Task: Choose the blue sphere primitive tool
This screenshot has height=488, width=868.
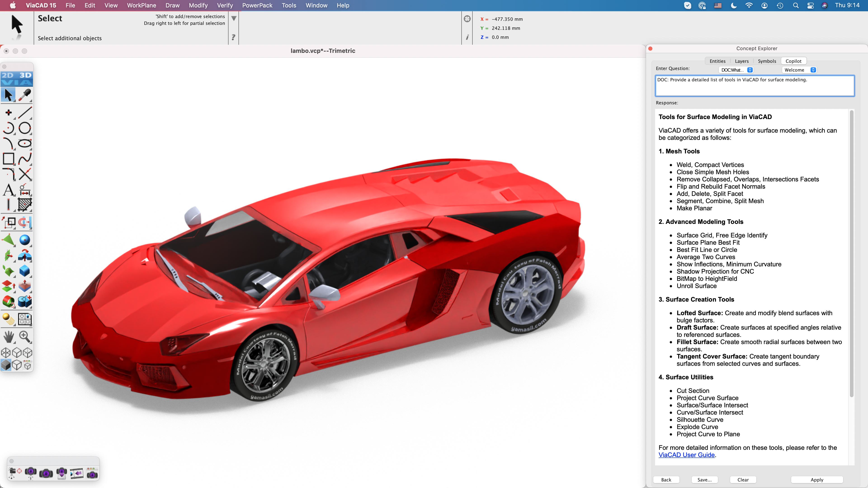Action: (25, 240)
